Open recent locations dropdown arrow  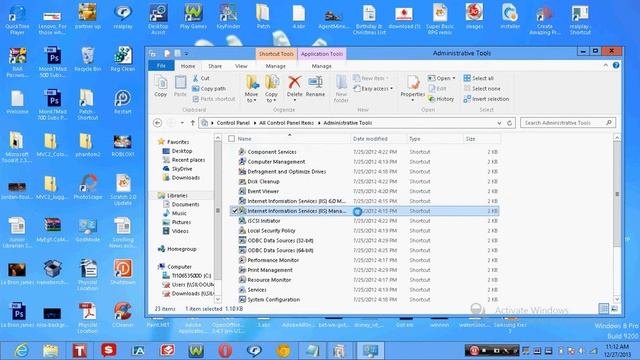pyautogui.click(x=182, y=122)
